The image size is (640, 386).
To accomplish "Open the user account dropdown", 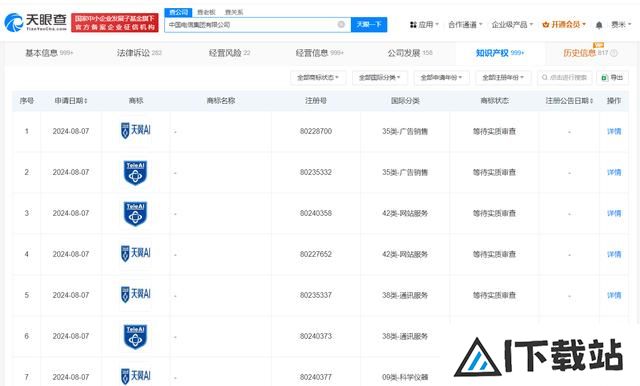I will [621, 24].
